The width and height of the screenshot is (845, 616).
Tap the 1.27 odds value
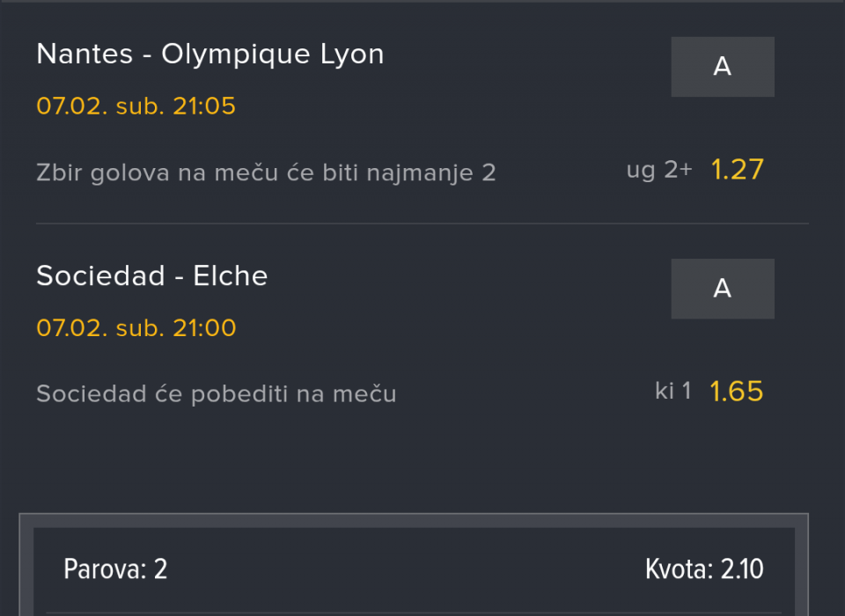point(737,170)
